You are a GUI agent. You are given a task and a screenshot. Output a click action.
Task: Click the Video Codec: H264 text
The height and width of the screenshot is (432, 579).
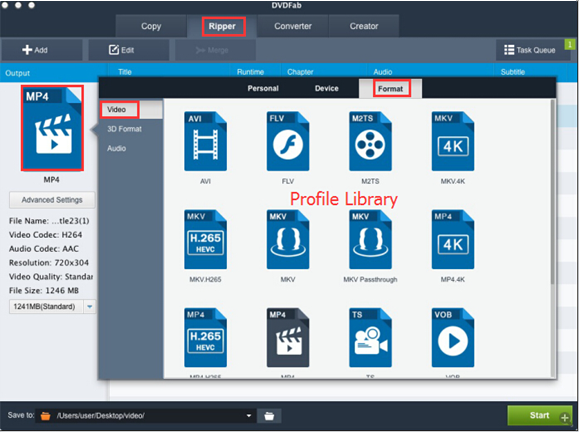45,235
